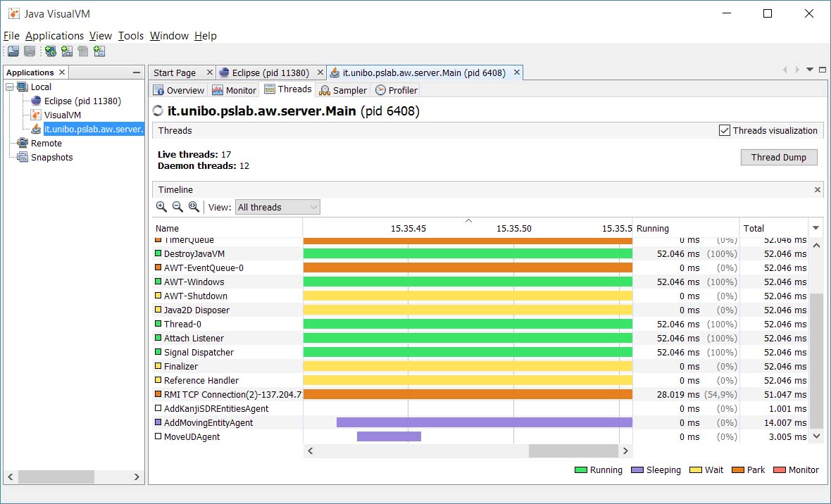Select the Threads tab
Viewport: 831px width, 504px height.
click(288, 89)
